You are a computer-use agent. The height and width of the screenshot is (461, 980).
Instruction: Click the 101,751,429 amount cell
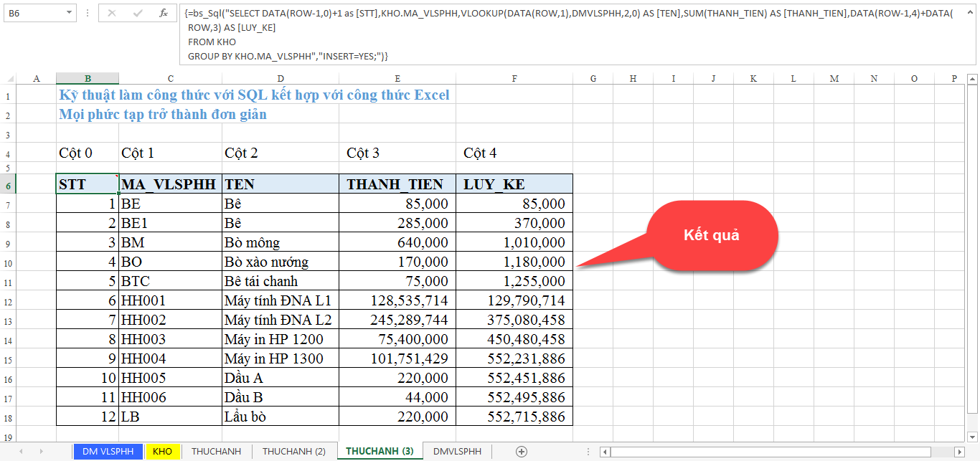click(397, 358)
